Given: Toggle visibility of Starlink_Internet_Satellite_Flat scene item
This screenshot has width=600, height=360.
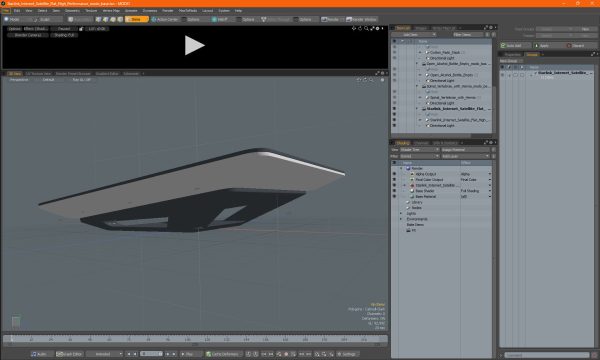Looking at the screenshot, I should point(394,109).
